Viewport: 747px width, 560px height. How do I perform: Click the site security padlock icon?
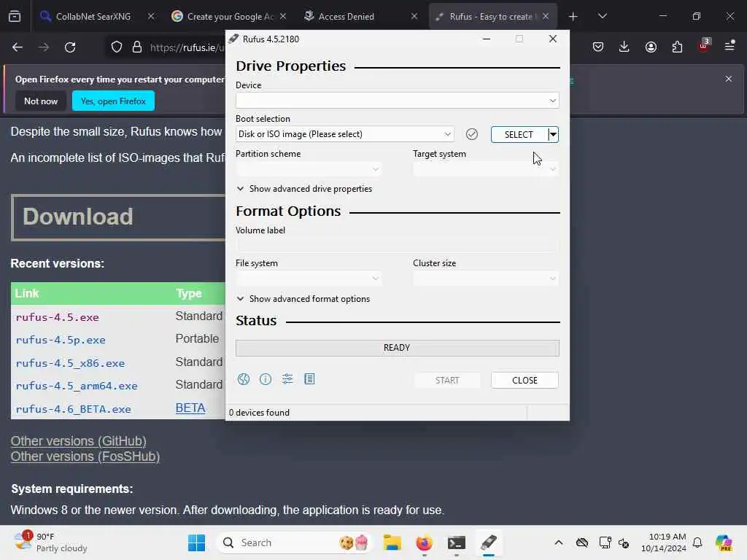click(137, 47)
